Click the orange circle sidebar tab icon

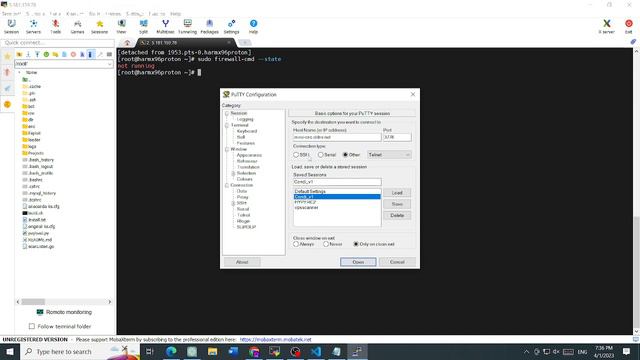click(x=7, y=104)
